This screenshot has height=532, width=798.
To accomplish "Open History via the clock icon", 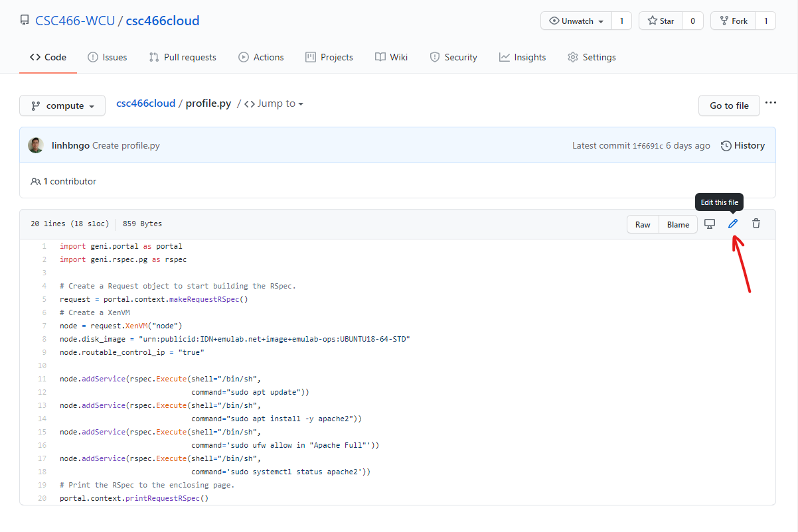I will click(726, 145).
